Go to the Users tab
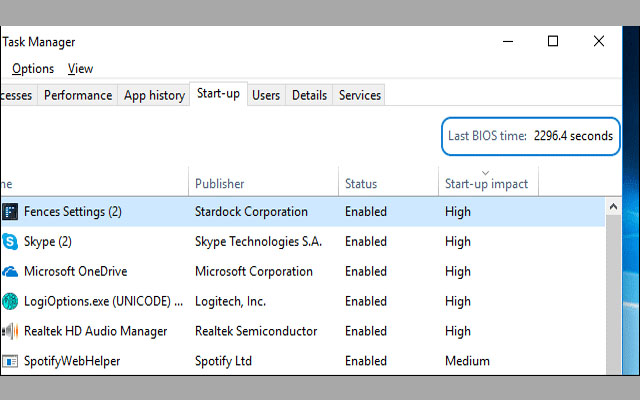This screenshot has height=400, width=640. tap(266, 95)
